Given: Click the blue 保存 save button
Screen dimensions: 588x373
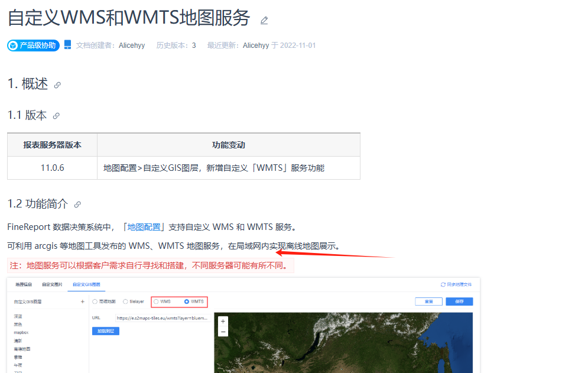Looking at the screenshot, I should coord(459,301).
